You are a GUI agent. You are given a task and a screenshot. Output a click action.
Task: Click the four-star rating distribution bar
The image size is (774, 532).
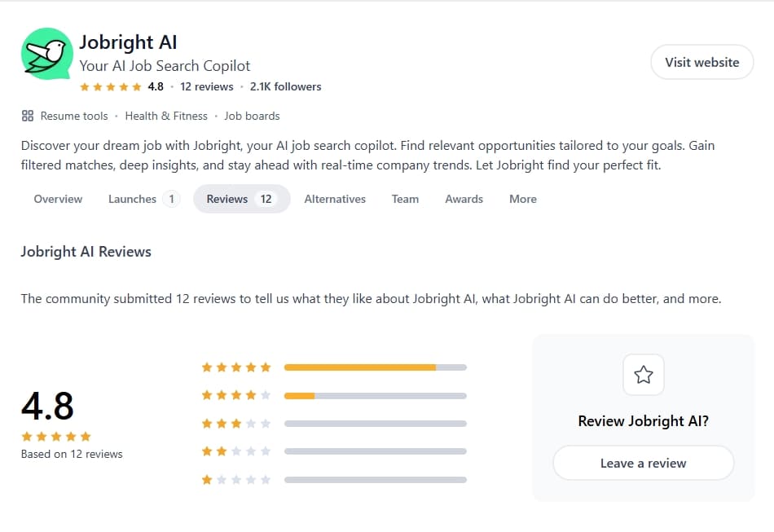coord(375,396)
